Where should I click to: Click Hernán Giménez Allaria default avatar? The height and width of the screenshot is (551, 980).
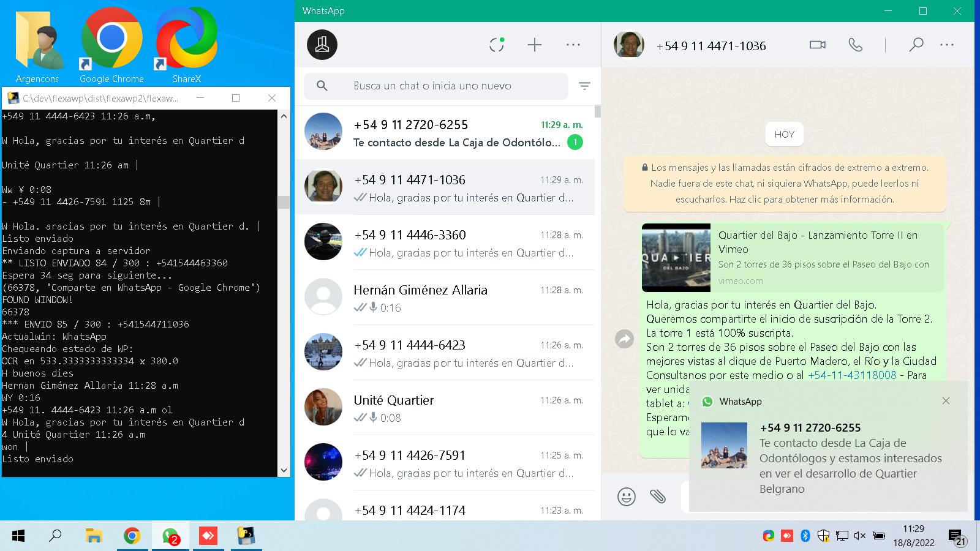point(323,296)
